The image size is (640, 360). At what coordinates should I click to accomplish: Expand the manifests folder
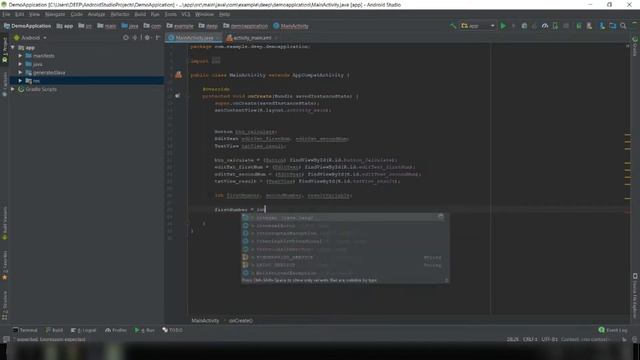coord(20,56)
